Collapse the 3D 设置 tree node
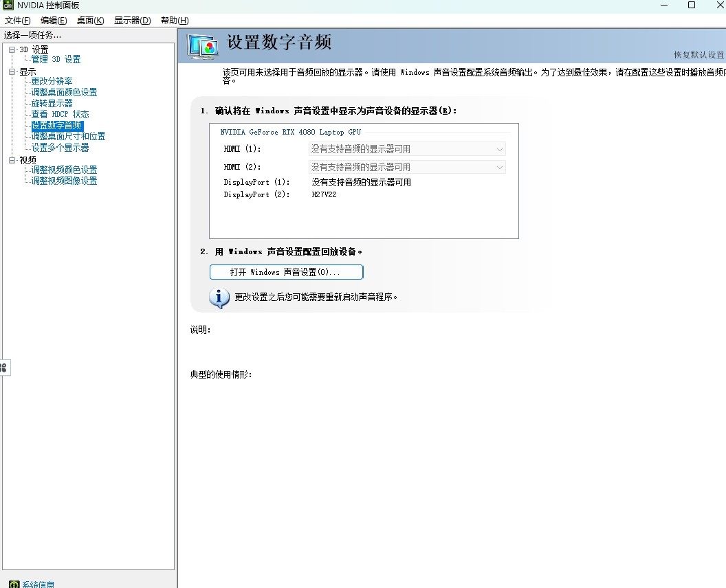This screenshot has width=726, height=588. pyautogui.click(x=12, y=49)
